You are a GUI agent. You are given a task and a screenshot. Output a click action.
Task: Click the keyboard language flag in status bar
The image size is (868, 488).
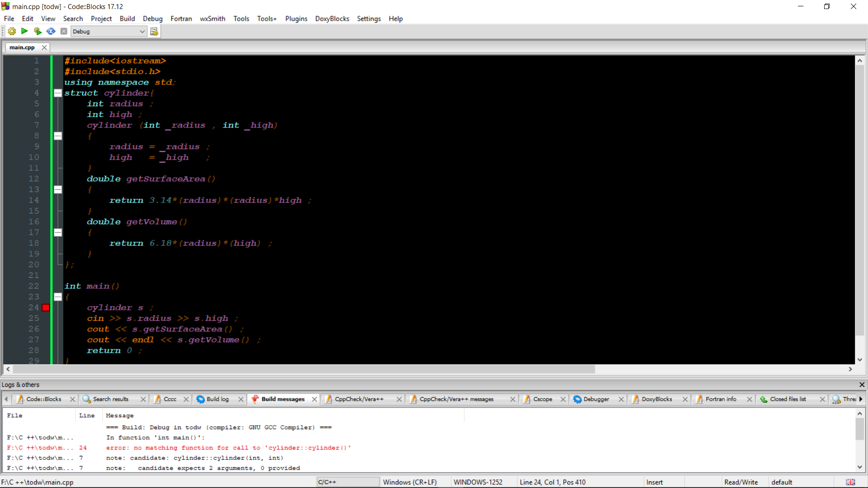coord(850,482)
